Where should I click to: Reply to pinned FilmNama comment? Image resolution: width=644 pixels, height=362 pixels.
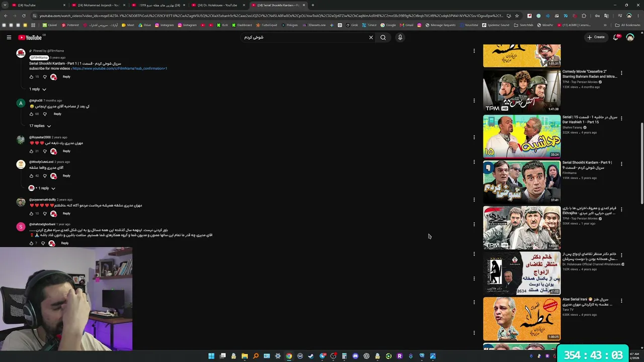coord(66,77)
